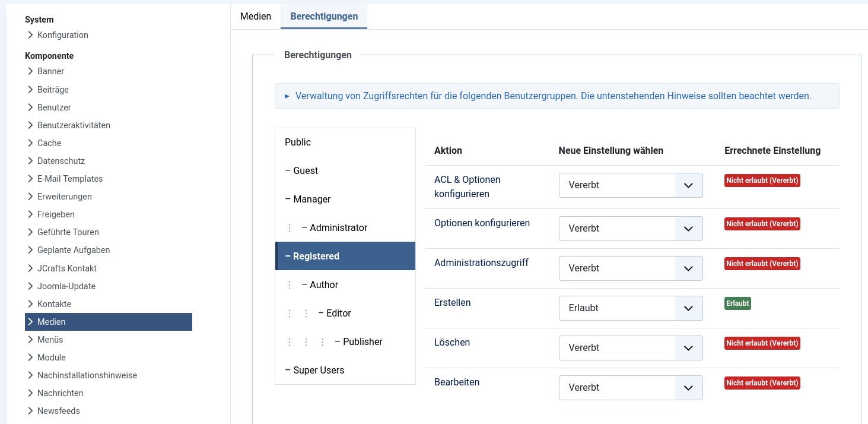This screenshot has height=424, width=868.
Task: Choose the Publisher user group
Action: pos(362,341)
